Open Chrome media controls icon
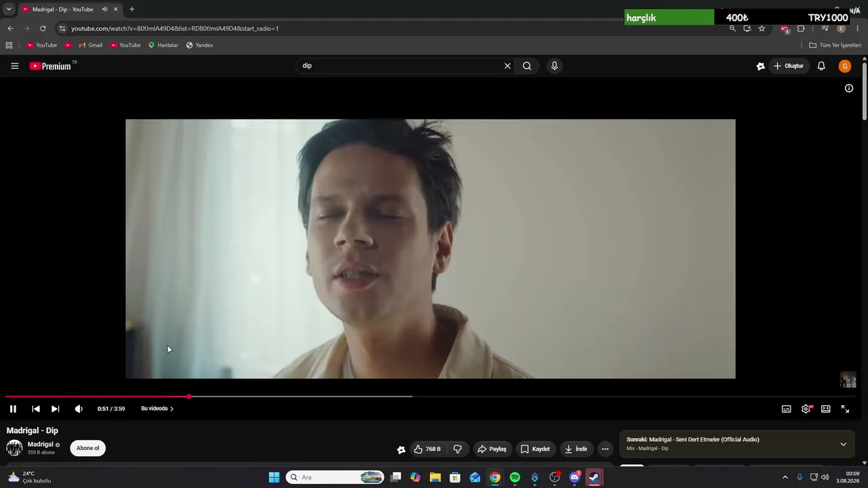The image size is (868, 488). pyautogui.click(x=825, y=28)
